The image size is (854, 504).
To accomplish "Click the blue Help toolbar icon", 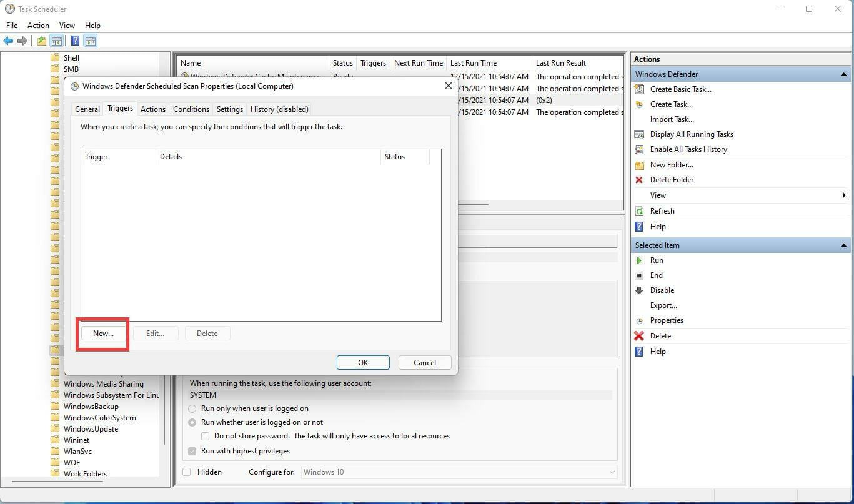I will 75,41.
